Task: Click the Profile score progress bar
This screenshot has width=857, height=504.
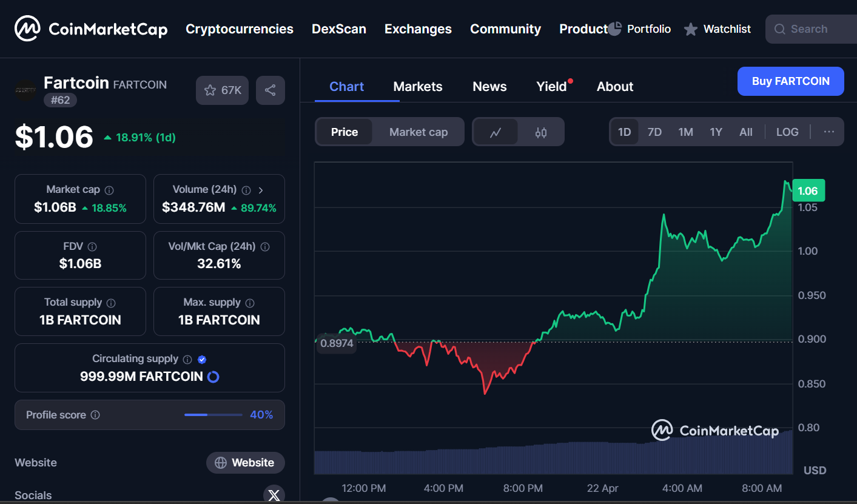Action: pos(213,415)
